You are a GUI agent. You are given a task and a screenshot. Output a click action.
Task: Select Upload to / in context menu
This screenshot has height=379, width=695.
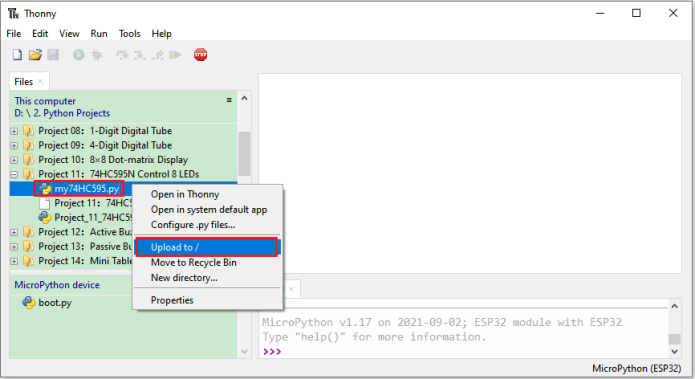click(207, 247)
